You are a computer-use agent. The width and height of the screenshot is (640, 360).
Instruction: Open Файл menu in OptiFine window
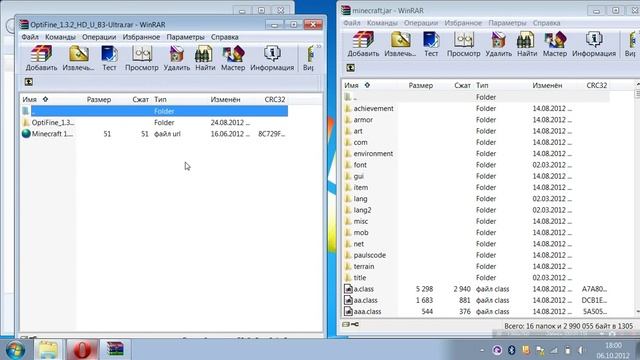click(x=30, y=37)
